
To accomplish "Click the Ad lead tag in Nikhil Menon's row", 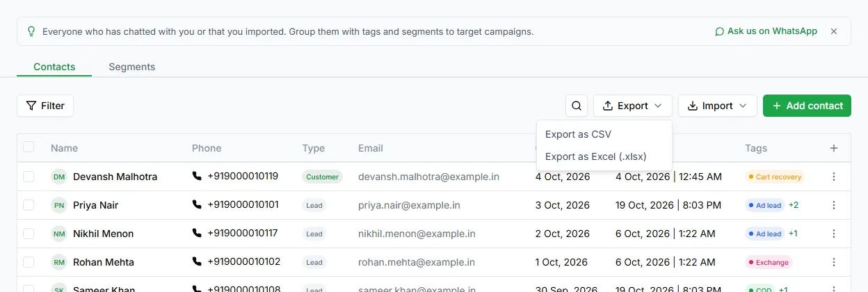I will point(765,234).
